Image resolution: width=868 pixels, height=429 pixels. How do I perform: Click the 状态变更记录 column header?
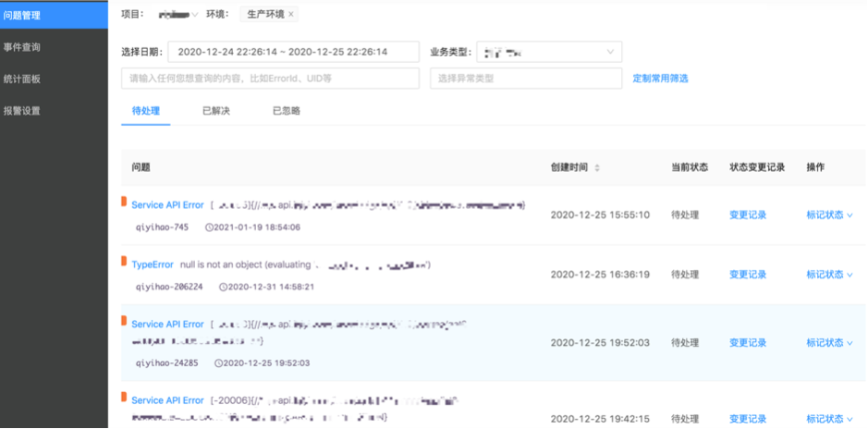click(757, 167)
